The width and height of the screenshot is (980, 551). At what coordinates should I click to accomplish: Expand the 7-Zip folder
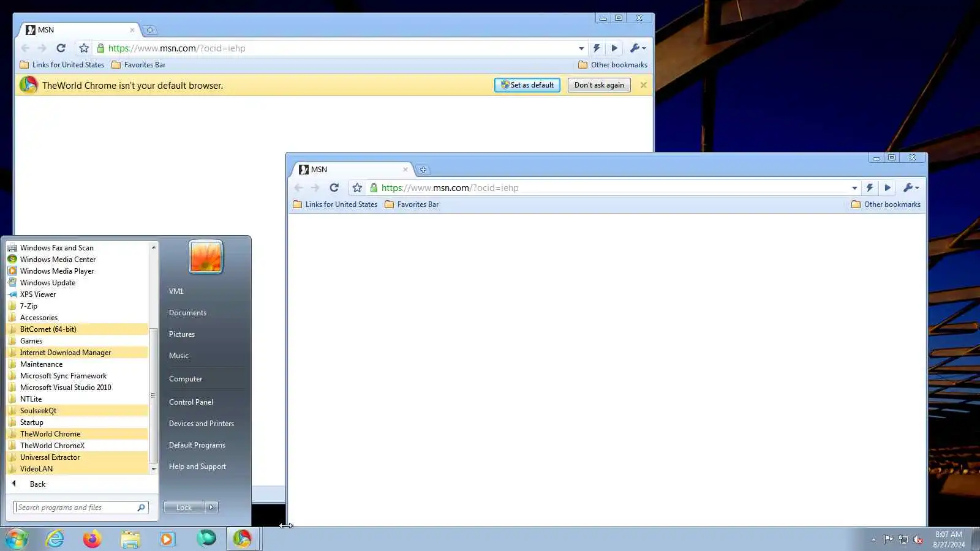(x=77, y=306)
